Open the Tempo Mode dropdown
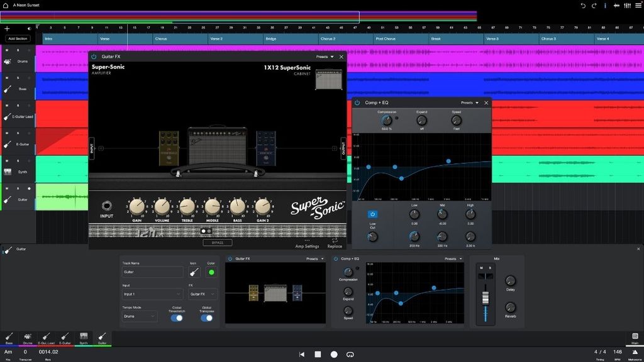Image resolution: width=644 pixels, height=362 pixels. pos(140,316)
